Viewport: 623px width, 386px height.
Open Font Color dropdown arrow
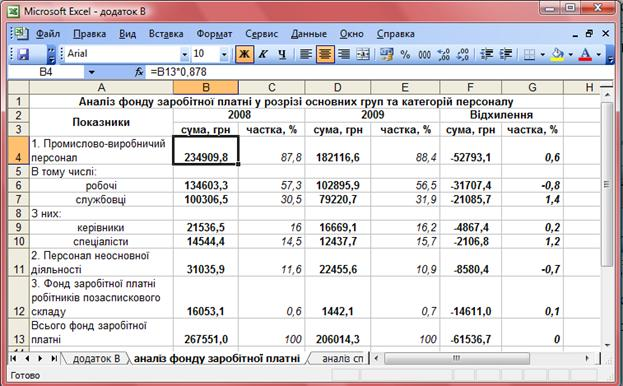[598, 54]
